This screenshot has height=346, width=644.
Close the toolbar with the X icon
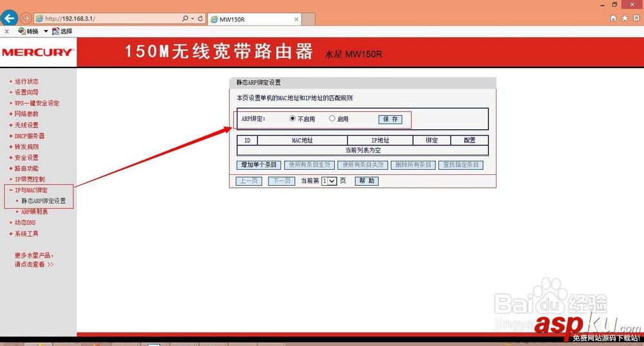tap(6, 31)
